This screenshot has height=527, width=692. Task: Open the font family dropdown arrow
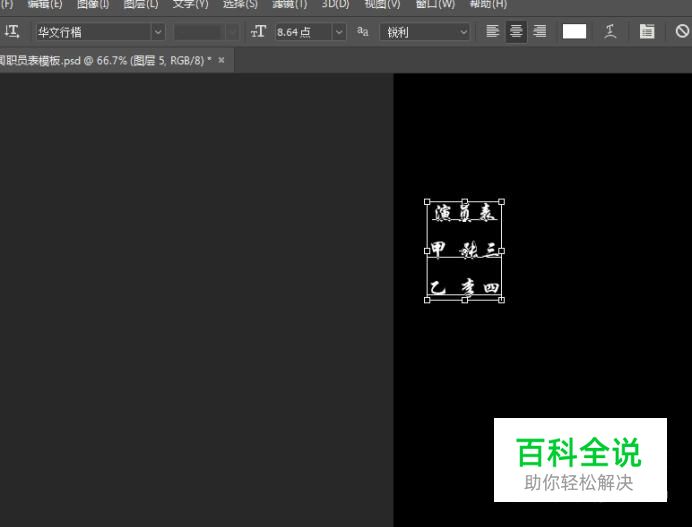(x=158, y=32)
